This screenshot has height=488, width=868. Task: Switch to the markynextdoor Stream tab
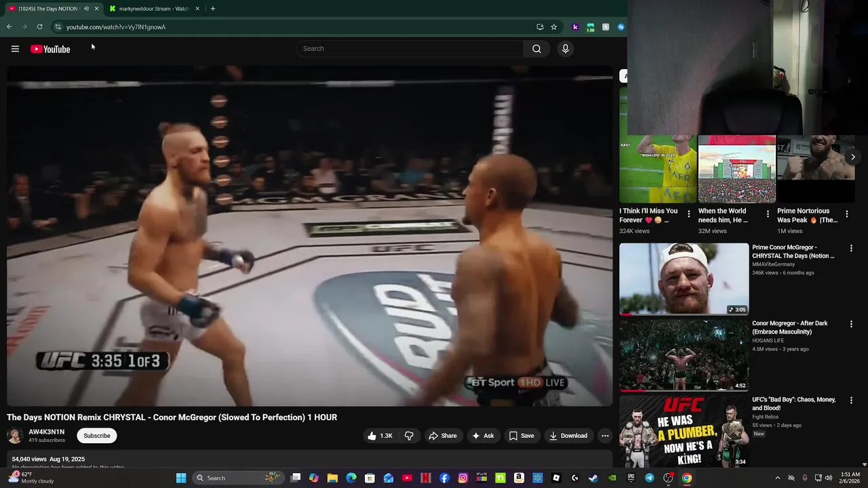153,9
